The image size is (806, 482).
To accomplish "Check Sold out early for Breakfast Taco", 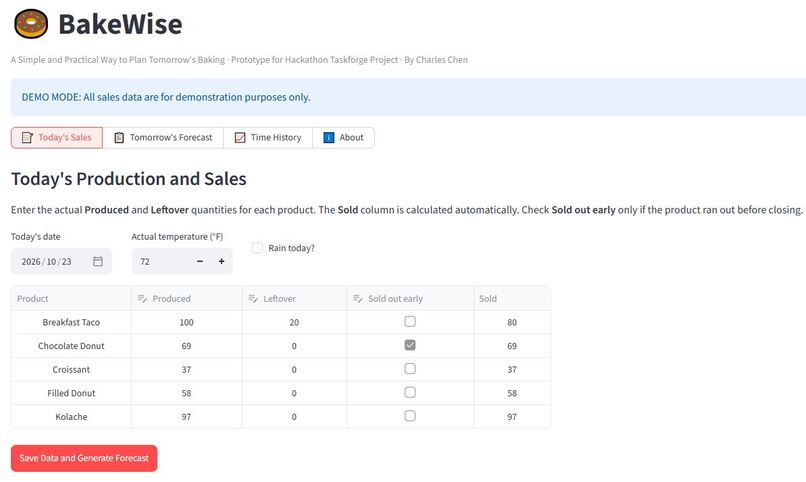I will point(410,322).
